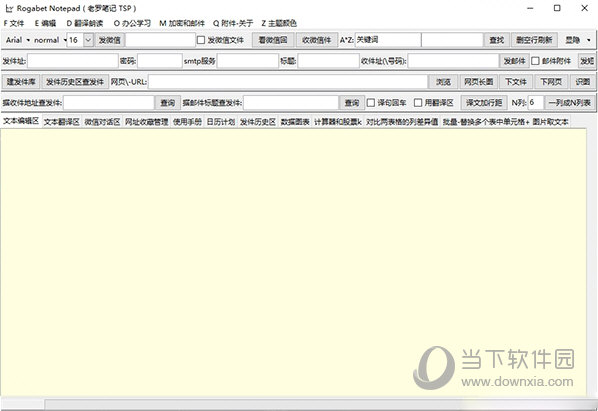Focus the 据收件地址查发件 search field
Screen dimensions: 598x411
click(109, 103)
